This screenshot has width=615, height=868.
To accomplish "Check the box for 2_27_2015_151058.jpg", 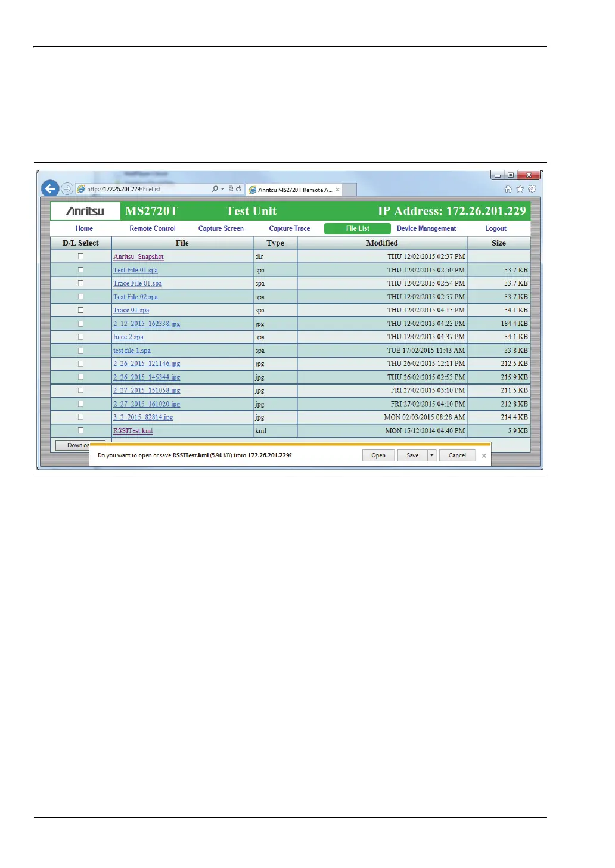I will tap(80, 390).
